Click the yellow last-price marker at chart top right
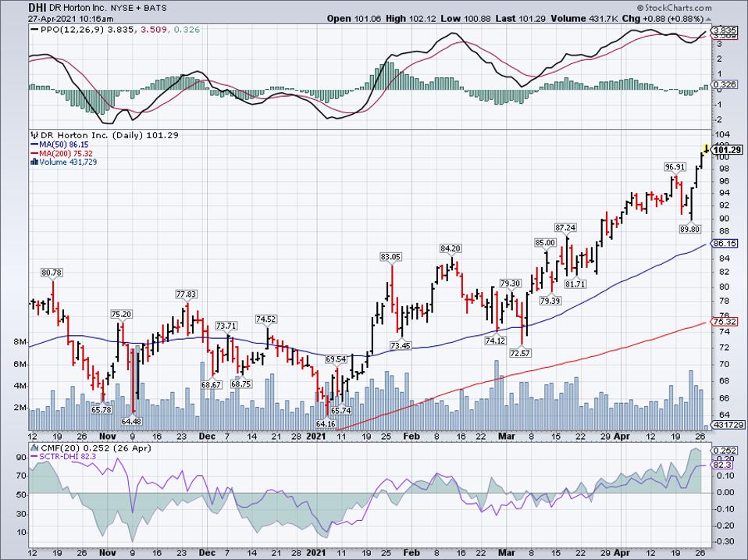The width and height of the screenshot is (748, 560). tap(707, 148)
